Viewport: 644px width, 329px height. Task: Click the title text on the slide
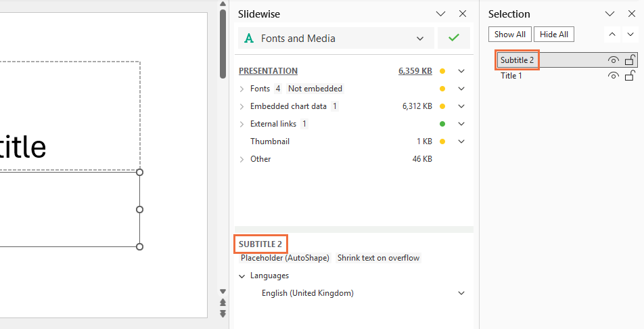coord(23,147)
